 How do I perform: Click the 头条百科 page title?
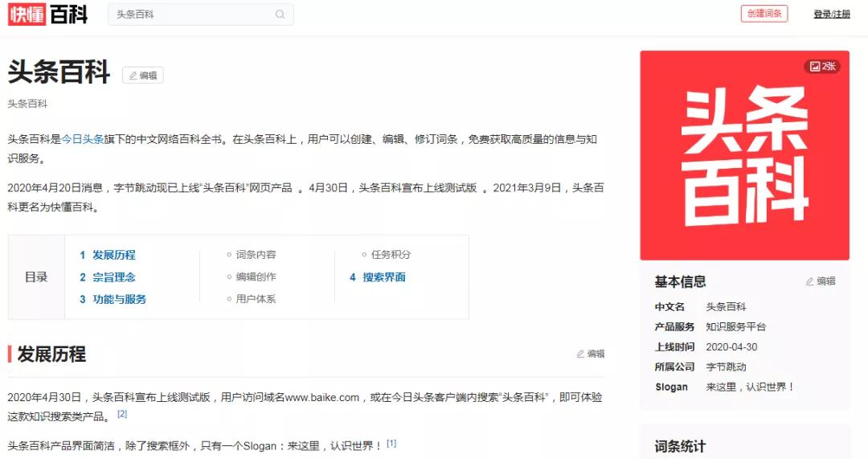pos(59,72)
